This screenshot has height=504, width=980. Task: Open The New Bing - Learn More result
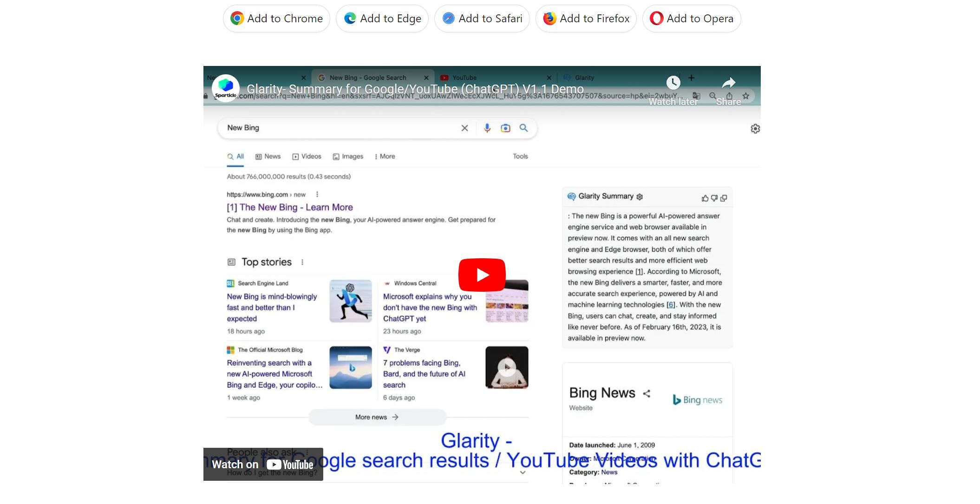pos(290,207)
